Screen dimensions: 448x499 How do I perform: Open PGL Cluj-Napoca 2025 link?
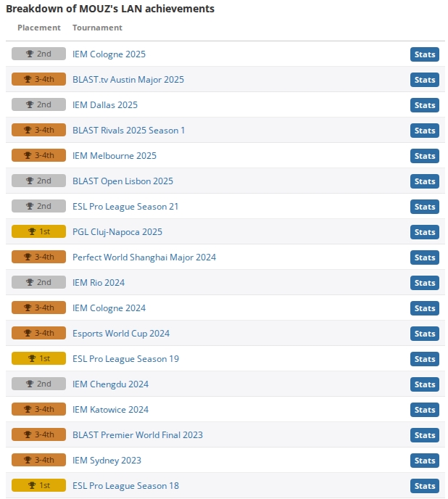(x=117, y=232)
